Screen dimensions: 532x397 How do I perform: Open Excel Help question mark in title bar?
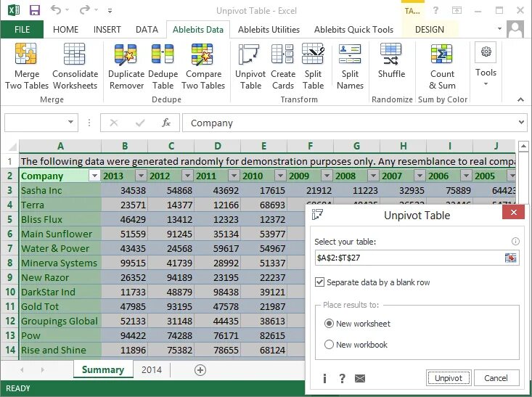click(x=435, y=10)
